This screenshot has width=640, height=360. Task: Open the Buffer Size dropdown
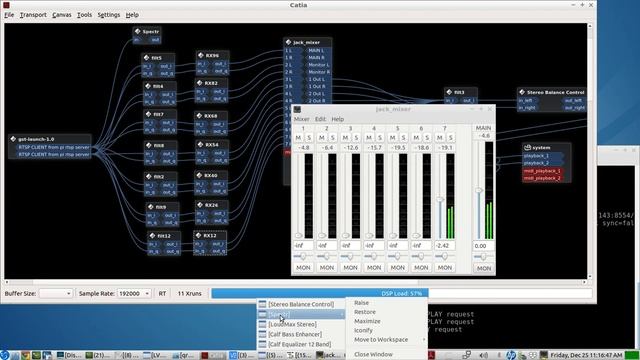tap(56, 293)
